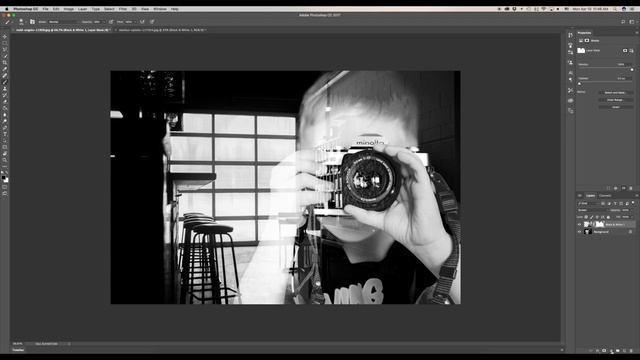Open the Filter menu
The height and width of the screenshot is (360, 640).
pyautogui.click(x=122, y=9)
